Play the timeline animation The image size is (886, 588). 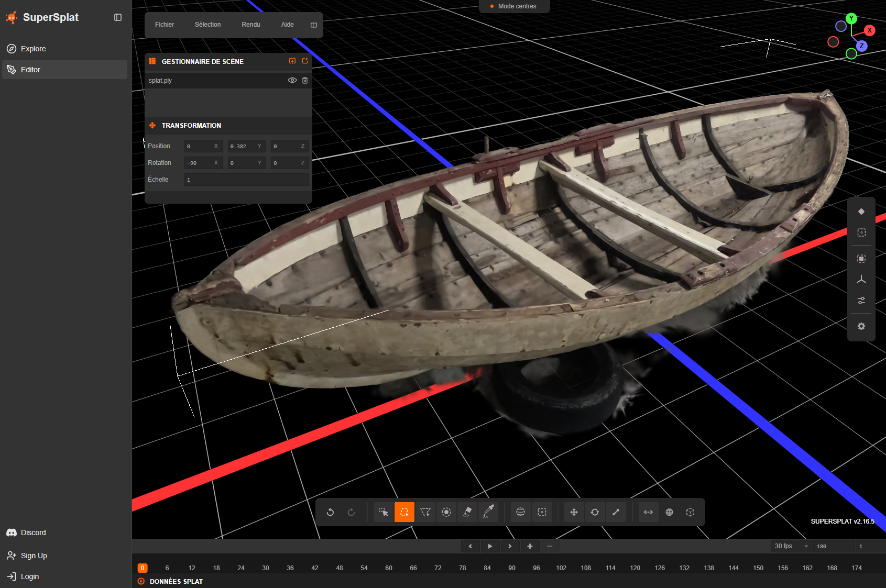coord(490,546)
